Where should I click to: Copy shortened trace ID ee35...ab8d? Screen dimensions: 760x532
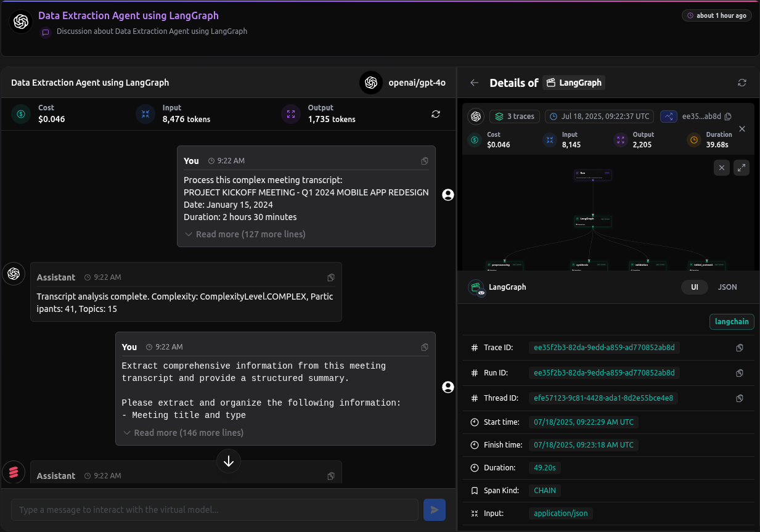point(728,117)
